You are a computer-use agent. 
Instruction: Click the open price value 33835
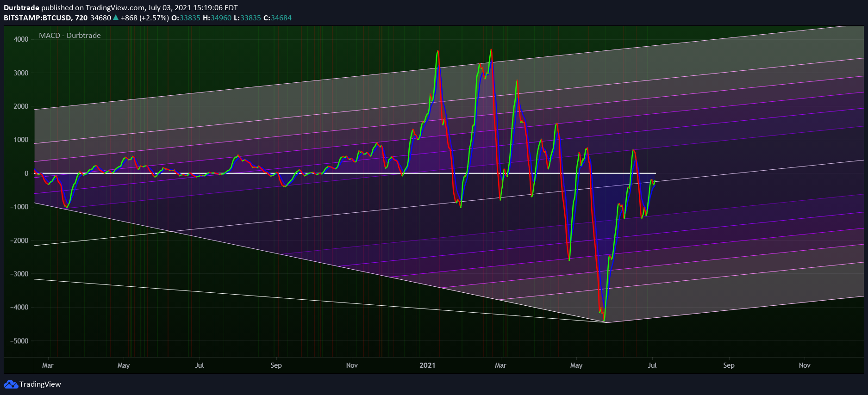(190, 18)
